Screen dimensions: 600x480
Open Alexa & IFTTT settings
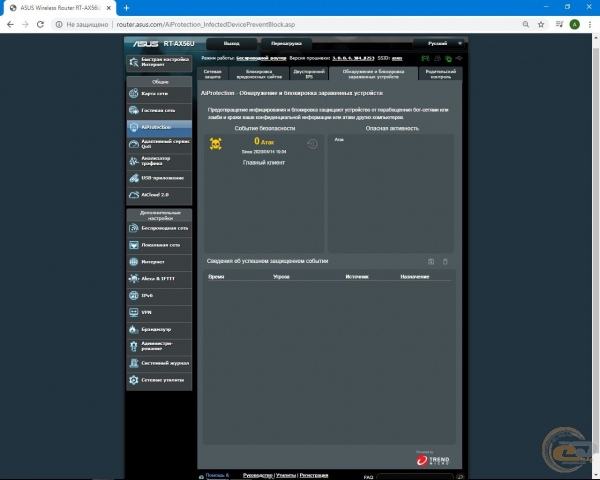[x=159, y=279]
